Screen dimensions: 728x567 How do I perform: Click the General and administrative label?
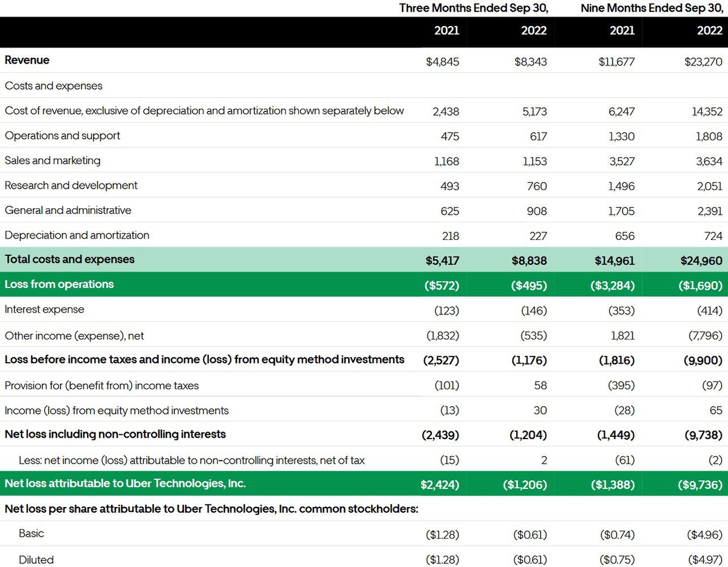68,210
